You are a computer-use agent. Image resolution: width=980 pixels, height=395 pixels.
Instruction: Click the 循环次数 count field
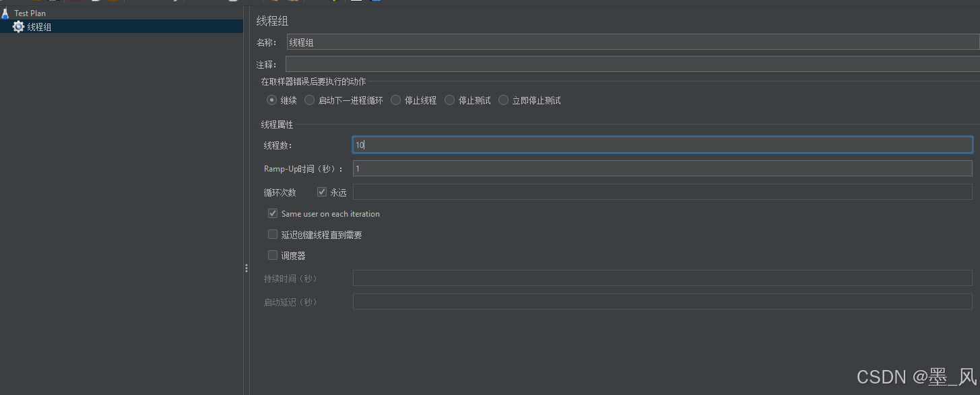(x=663, y=192)
